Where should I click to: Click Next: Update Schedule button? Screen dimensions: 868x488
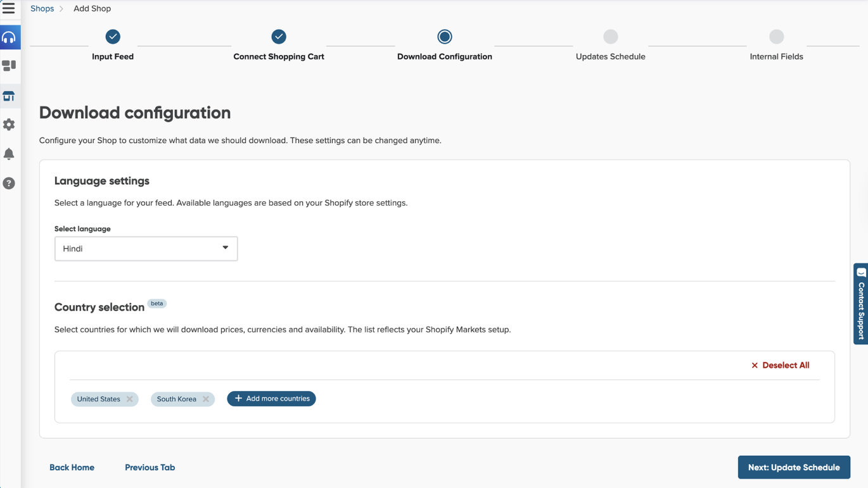[793, 468]
